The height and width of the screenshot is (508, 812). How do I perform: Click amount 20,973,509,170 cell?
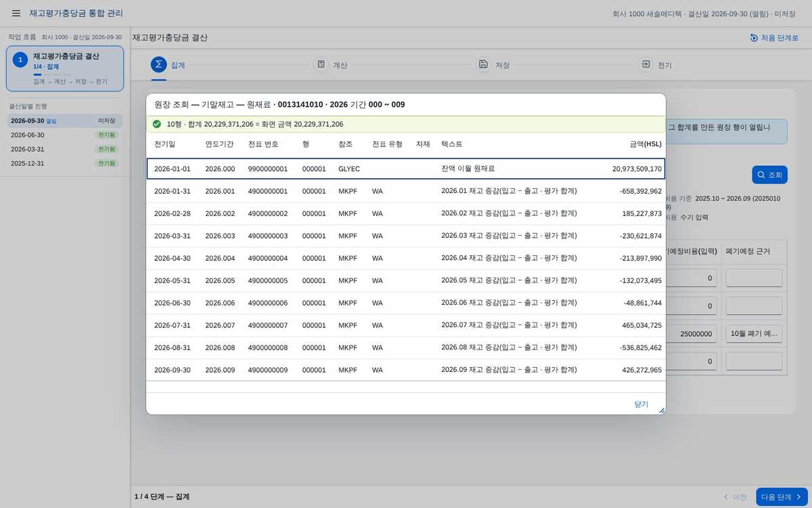637,169
